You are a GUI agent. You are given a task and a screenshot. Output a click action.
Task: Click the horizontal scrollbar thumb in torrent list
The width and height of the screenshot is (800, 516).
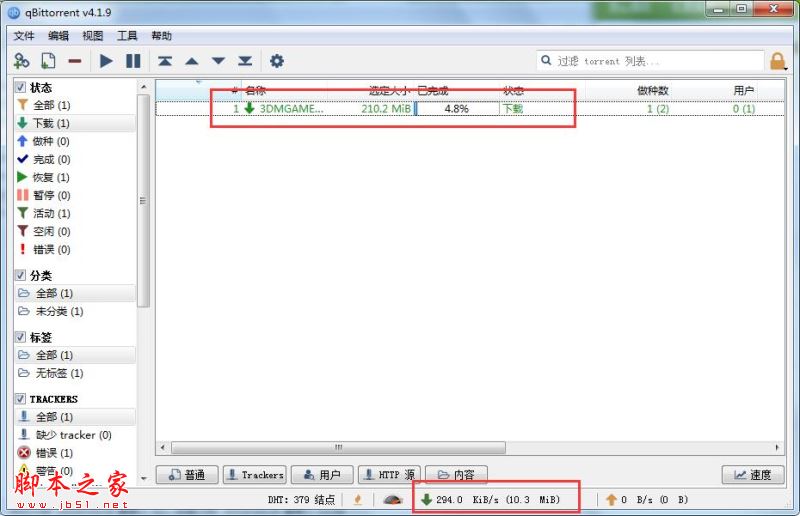(x=338, y=448)
